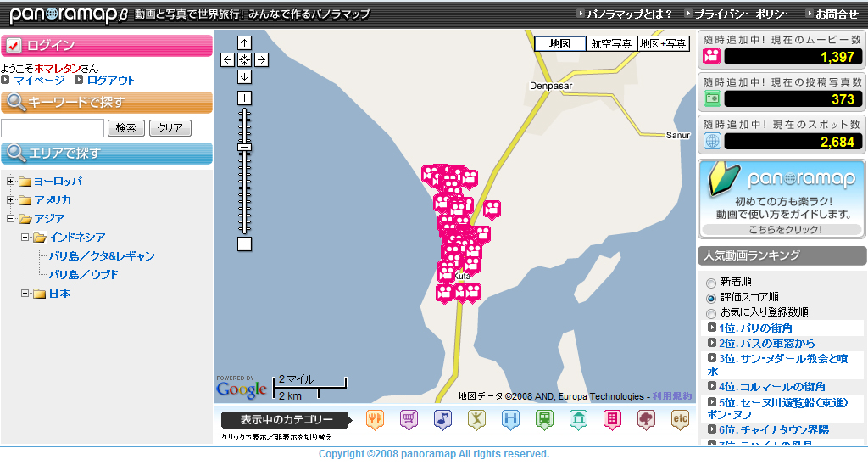
Task: Pan the map up
Action: [x=244, y=42]
